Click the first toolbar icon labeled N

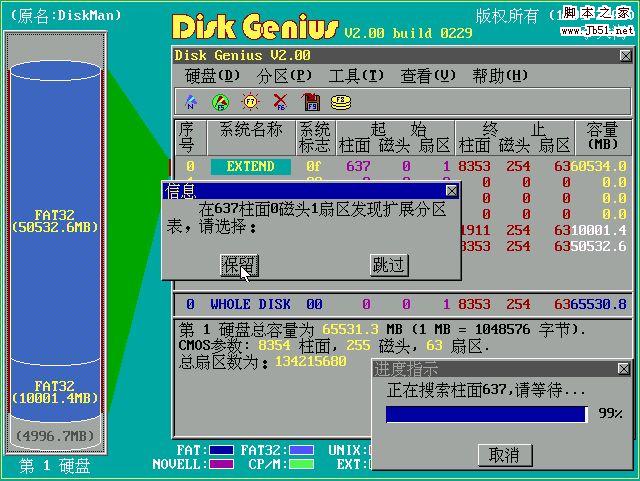click(x=190, y=101)
